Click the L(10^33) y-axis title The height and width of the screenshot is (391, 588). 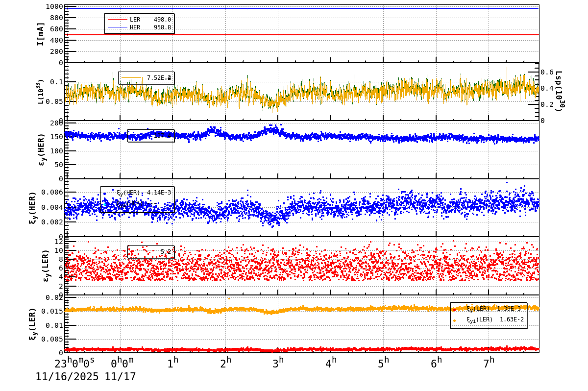tap(41, 92)
